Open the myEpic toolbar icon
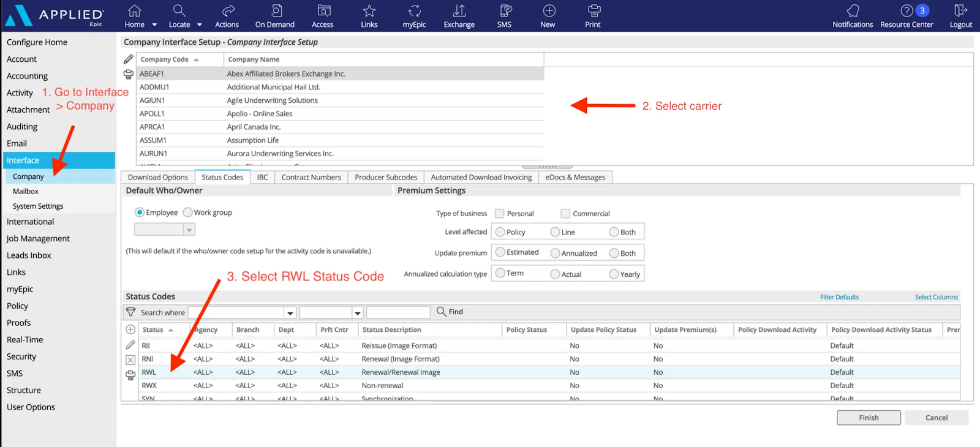Image resolution: width=980 pixels, height=447 pixels. click(415, 11)
